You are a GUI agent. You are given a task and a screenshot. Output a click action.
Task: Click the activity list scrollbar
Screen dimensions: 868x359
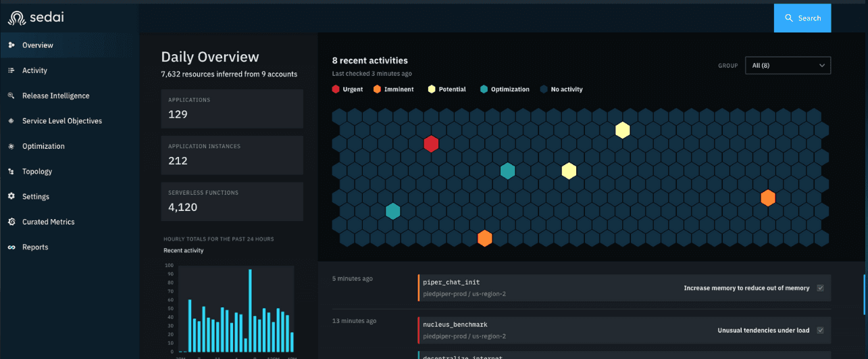point(865,294)
